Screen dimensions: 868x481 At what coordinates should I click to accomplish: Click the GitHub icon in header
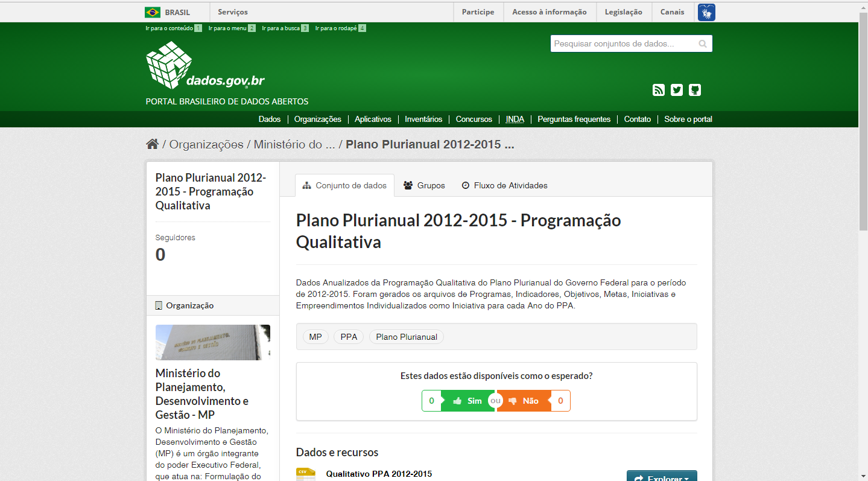click(x=695, y=90)
